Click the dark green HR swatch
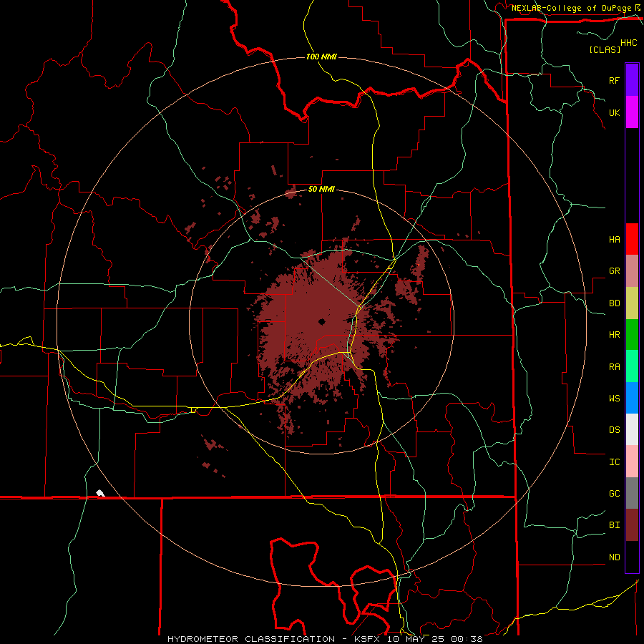Screen dimensions: 644x644 [632, 335]
